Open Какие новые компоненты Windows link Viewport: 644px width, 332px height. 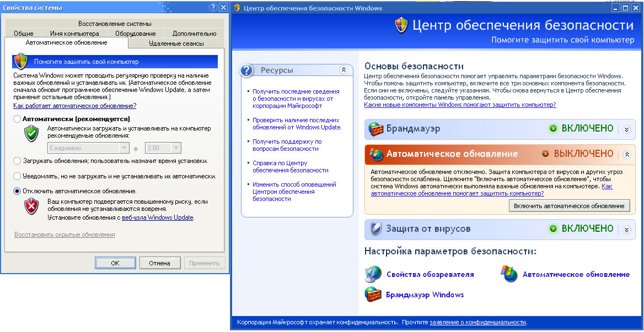pyautogui.click(x=460, y=105)
